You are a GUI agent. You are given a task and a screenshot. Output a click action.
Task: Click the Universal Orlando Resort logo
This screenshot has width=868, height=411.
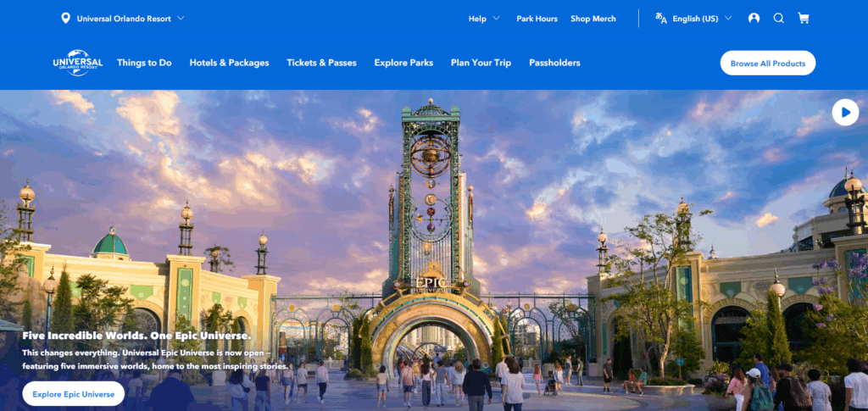pyautogui.click(x=77, y=63)
